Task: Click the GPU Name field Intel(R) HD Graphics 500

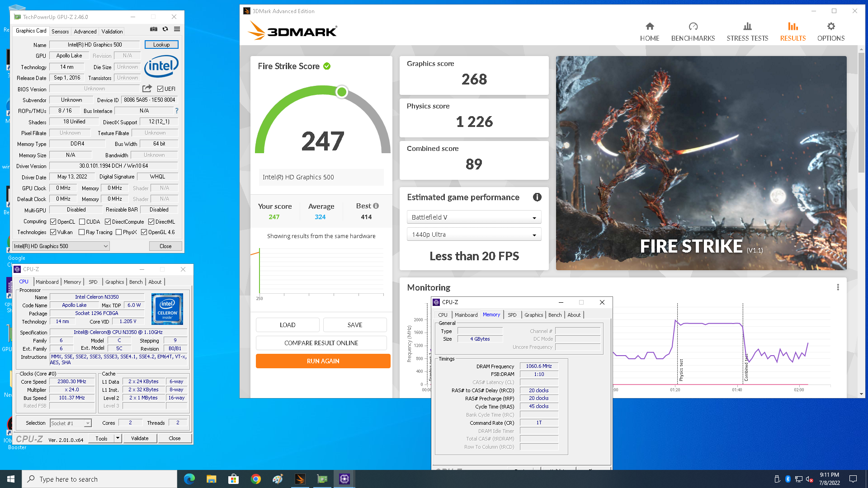Action: coord(94,45)
